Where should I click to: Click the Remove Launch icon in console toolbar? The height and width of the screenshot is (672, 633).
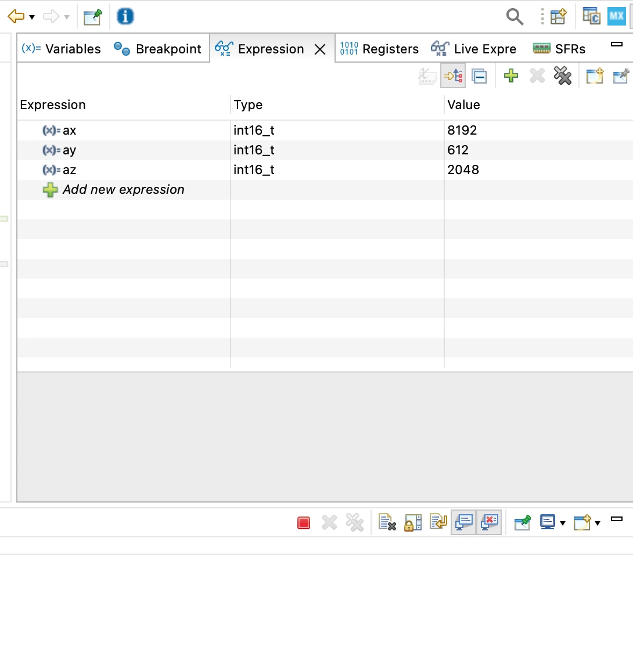pos(329,522)
